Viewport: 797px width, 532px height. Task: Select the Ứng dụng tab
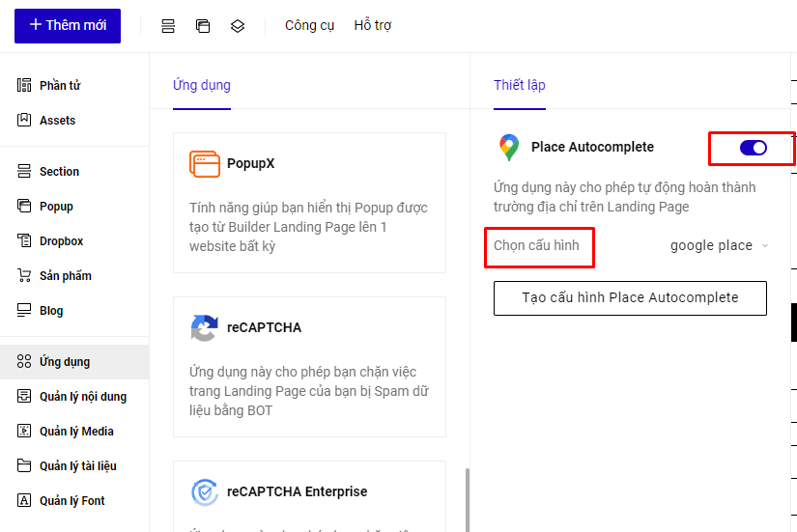(x=201, y=85)
